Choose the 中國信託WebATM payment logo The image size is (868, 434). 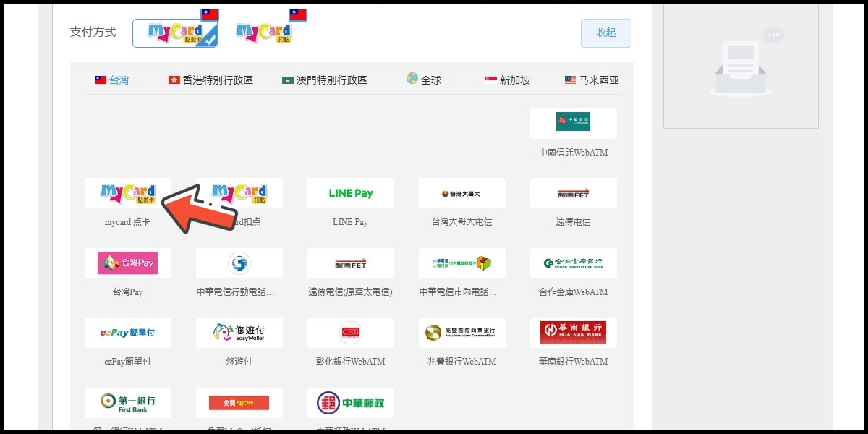coord(574,124)
